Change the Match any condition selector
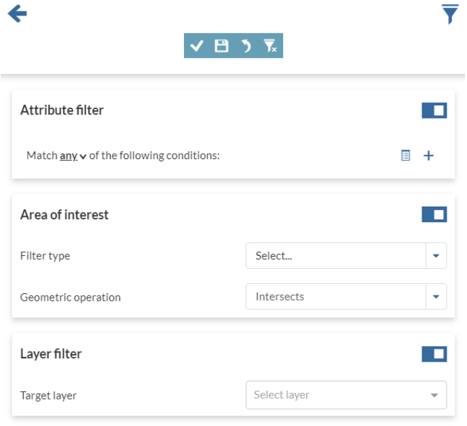Image resolution: width=467 pixels, height=426 pixels. [x=73, y=156]
